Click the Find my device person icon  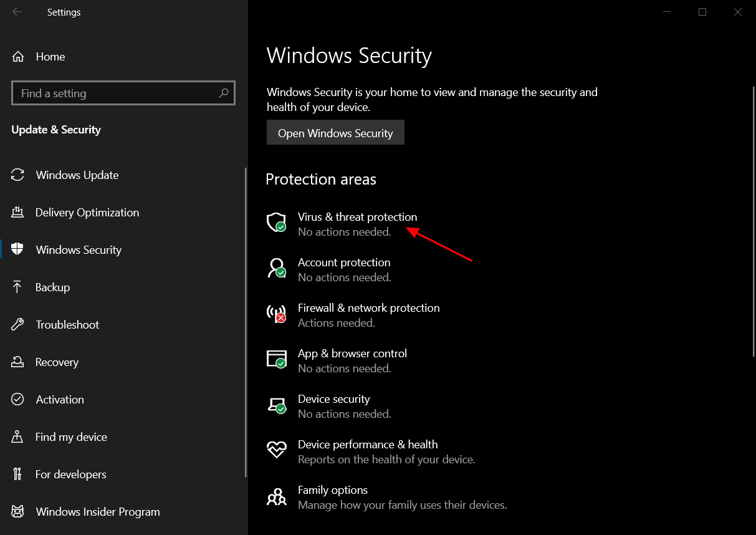point(18,437)
